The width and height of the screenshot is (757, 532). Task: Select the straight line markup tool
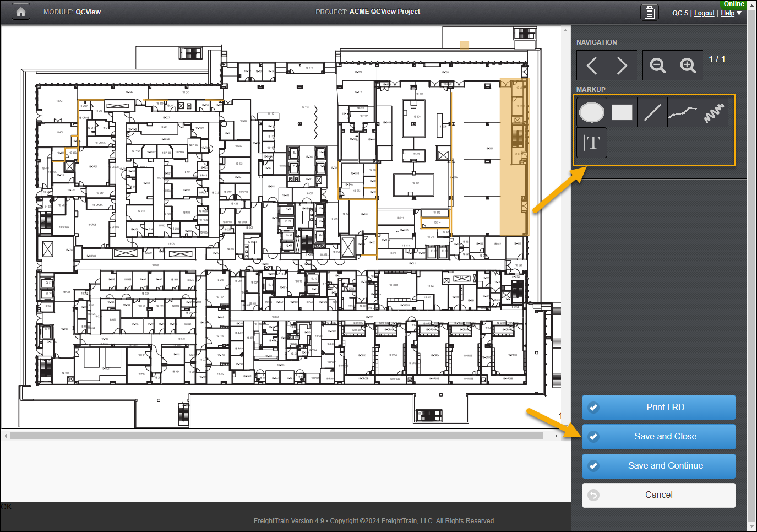point(652,112)
